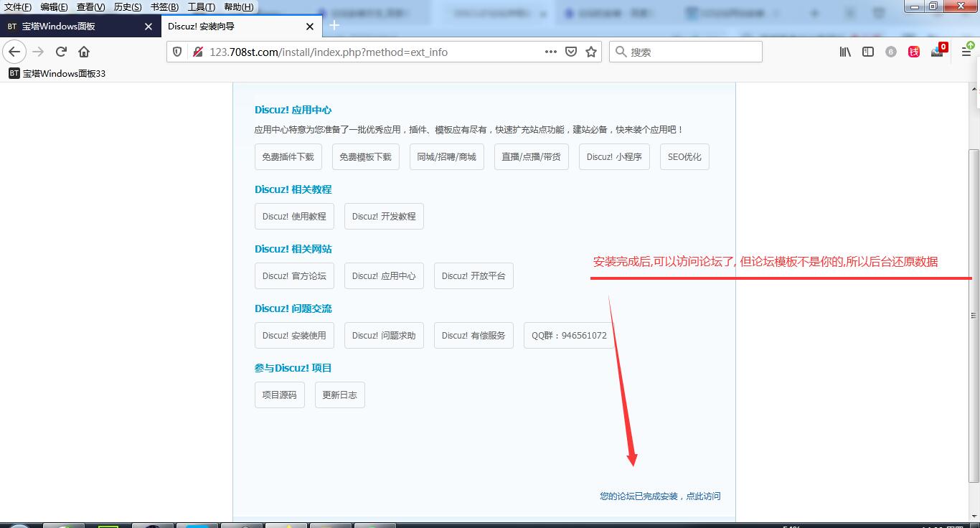Open the Firefox hamburger menu
980x528 pixels.
click(966, 52)
